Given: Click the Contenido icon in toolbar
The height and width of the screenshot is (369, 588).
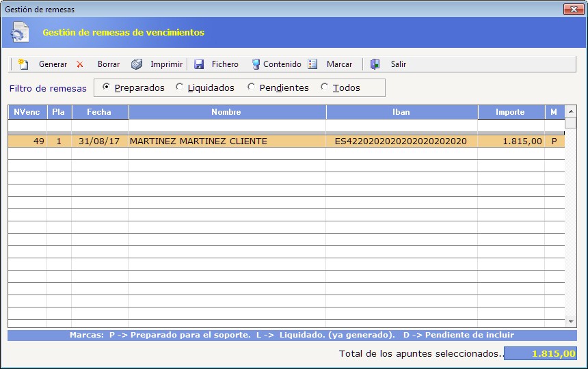Looking at the screenshot, I should 256,64.
